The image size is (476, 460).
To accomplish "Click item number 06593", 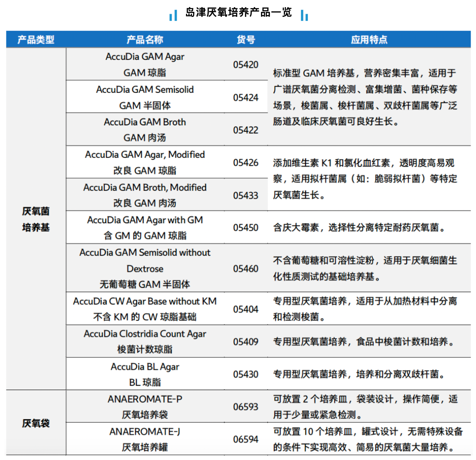I will [246, 407].
